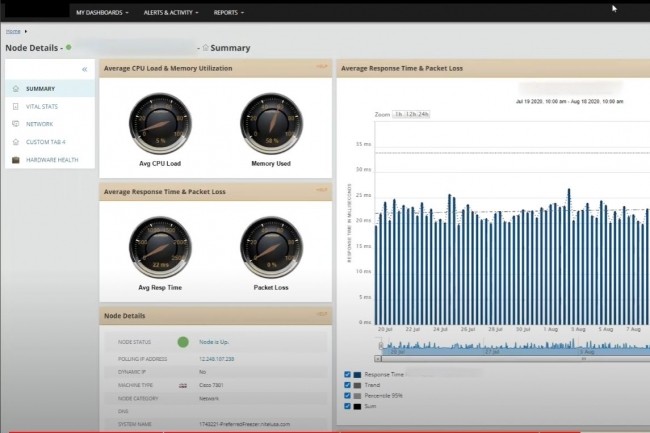Click the Avg CPU Load gauge
Viewport: 650px width, 433px height.
click(x=158, y=124)
